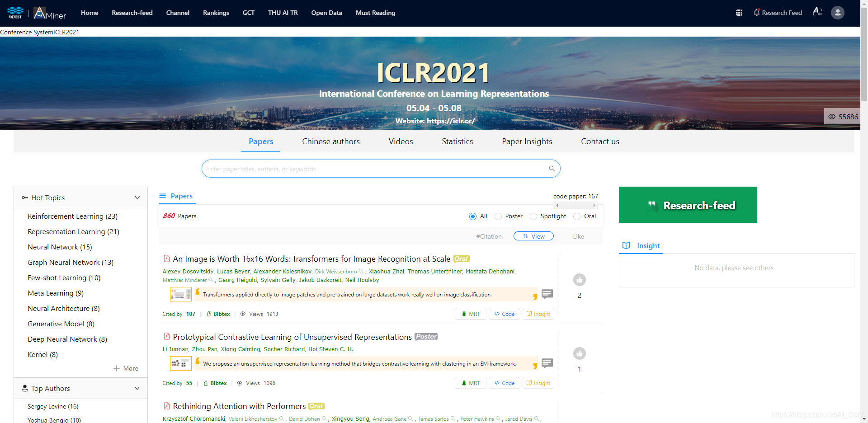Click the green Research-feed banner button
Viewport: 868px width, 423px height.
pyautogui.click(x=688, y=205)
